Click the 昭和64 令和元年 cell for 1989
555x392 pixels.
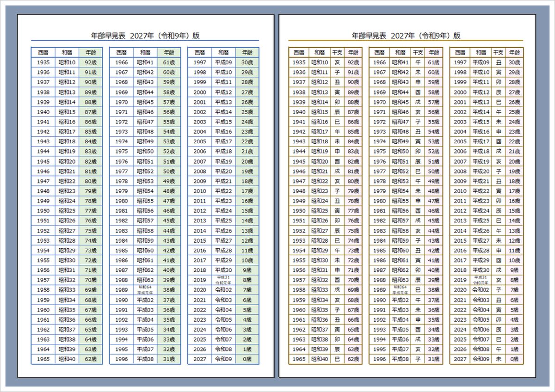(145, 290)
